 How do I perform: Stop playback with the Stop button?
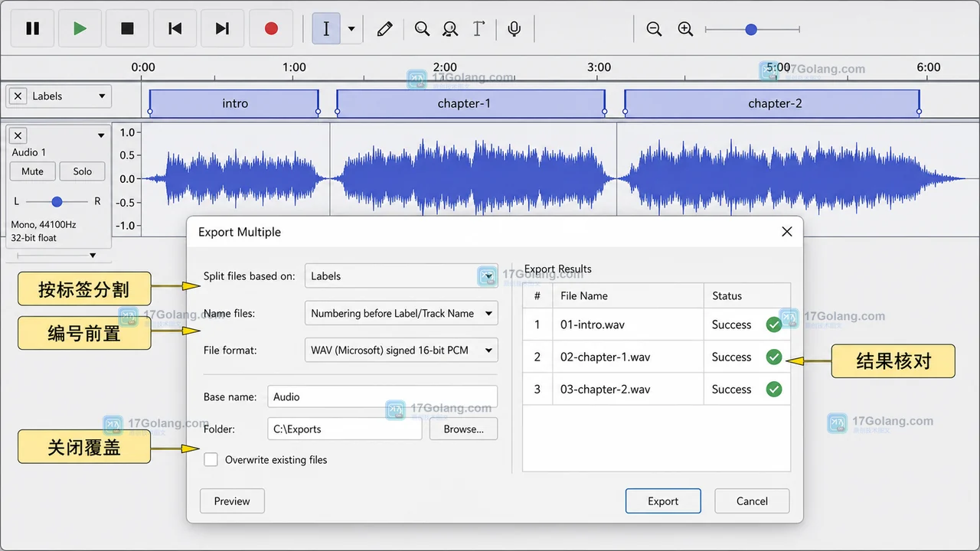click(127, 28)
